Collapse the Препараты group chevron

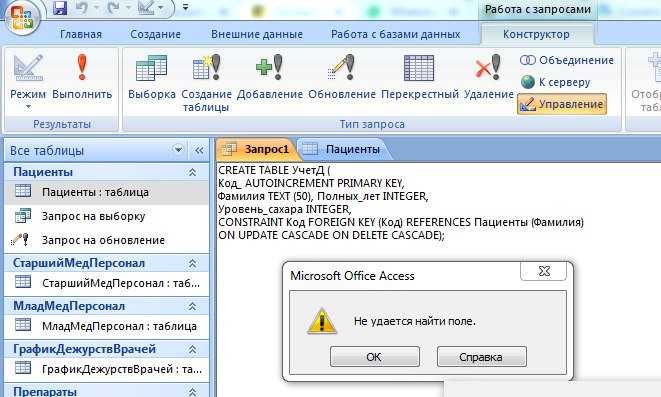coord(192,392)
